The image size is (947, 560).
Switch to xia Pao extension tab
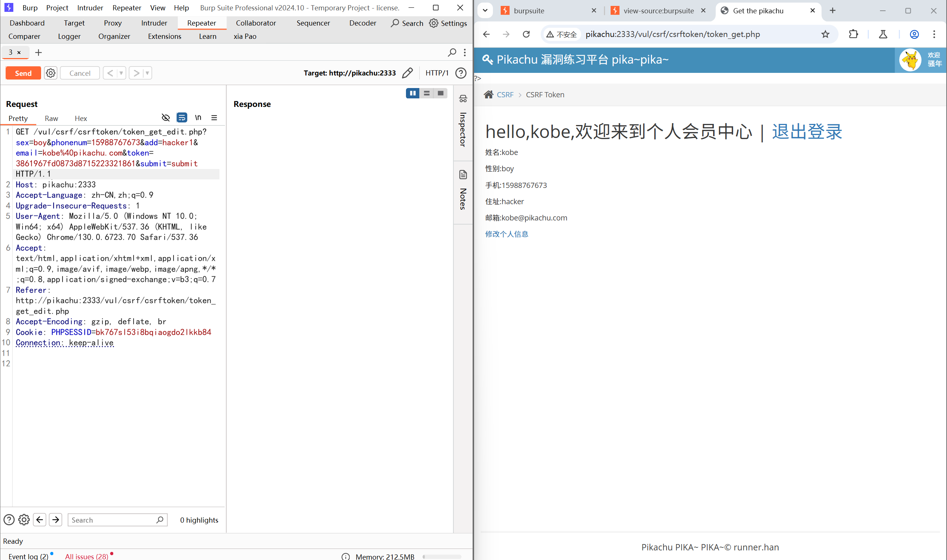(x=245, y=36)
